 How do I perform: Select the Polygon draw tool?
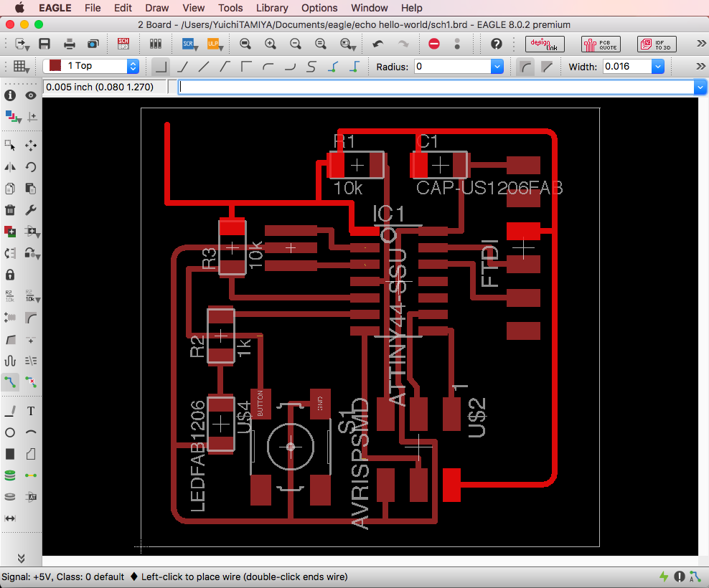click(31, 454)
